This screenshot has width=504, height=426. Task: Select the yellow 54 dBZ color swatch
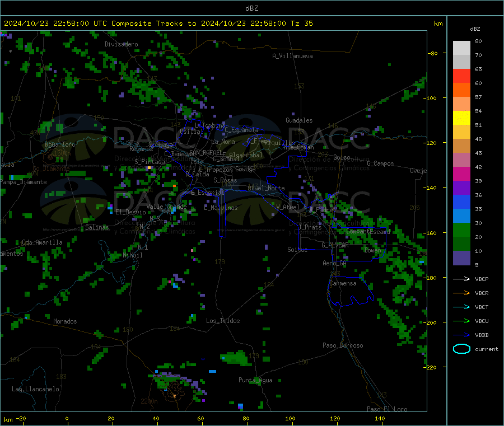[x=461, y=118]
